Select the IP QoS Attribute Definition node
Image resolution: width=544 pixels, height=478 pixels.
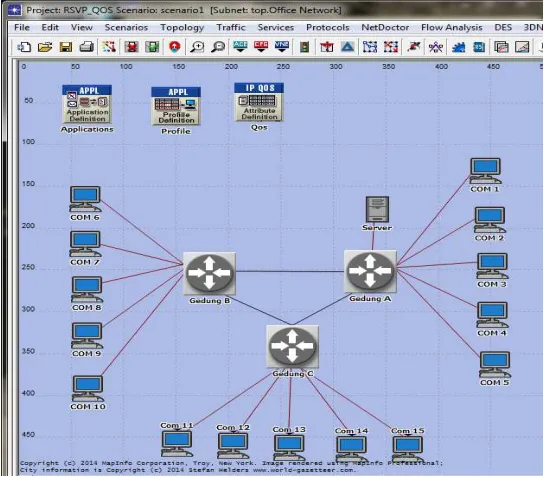pos(259,102)
